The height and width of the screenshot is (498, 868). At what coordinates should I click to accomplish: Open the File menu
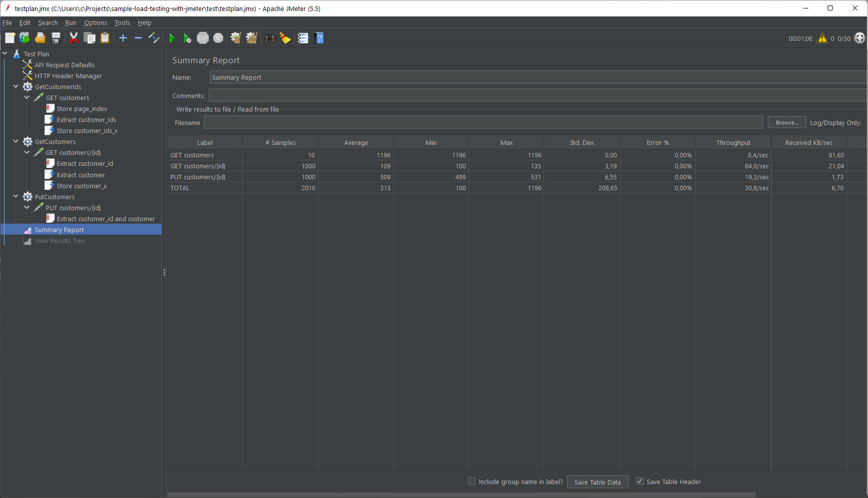click(7, 22)
